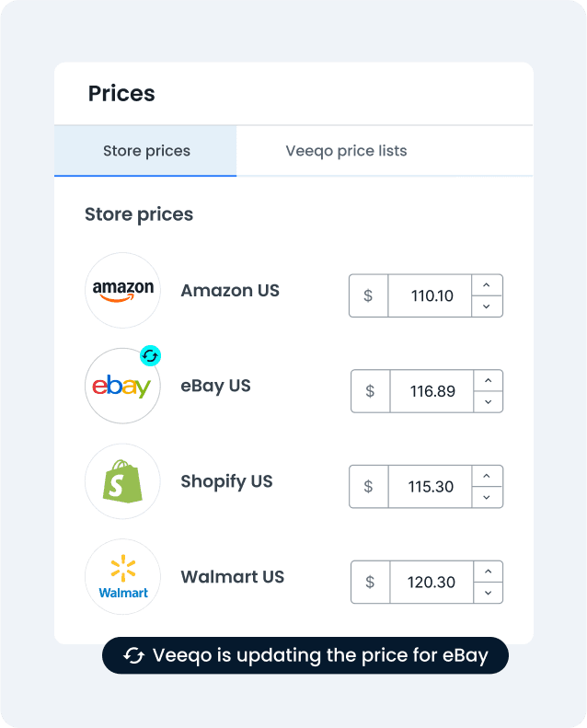The image size is (587, 728).
Task: Increase the Walmart US price
Action: point(489,572)
